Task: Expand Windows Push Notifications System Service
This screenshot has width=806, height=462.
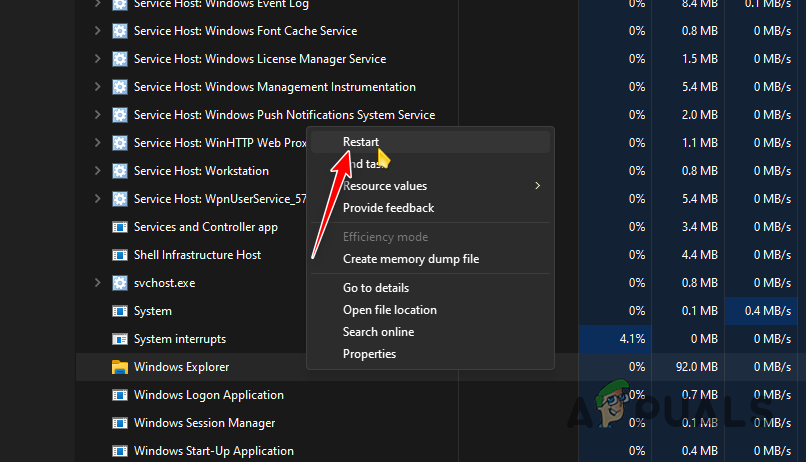Action: [97, 115]
